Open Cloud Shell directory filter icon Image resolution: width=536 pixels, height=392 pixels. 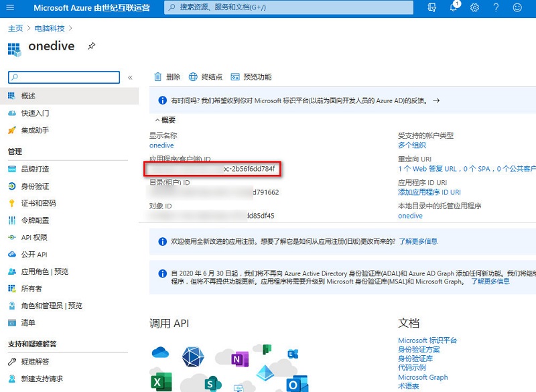pyautogui.click(x=431, y=7)
